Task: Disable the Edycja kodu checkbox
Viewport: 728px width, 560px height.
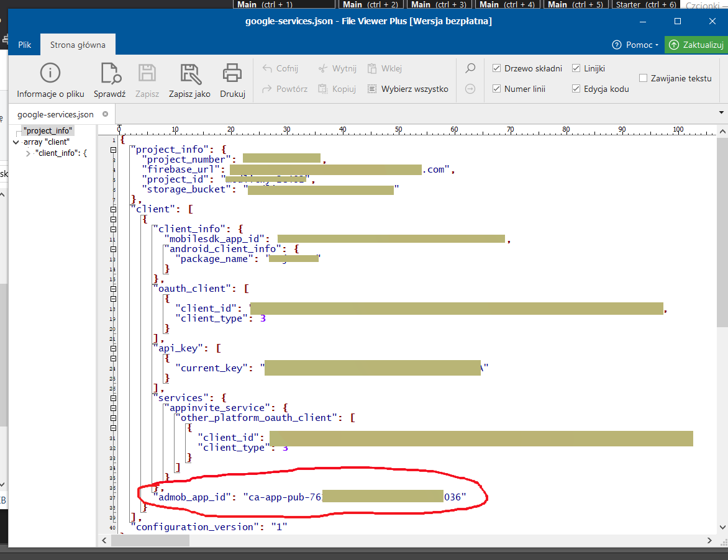Action: [576, 89]
